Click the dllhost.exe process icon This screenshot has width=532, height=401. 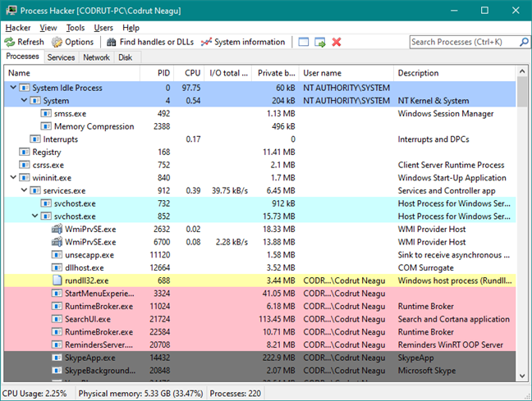[57, 267]
